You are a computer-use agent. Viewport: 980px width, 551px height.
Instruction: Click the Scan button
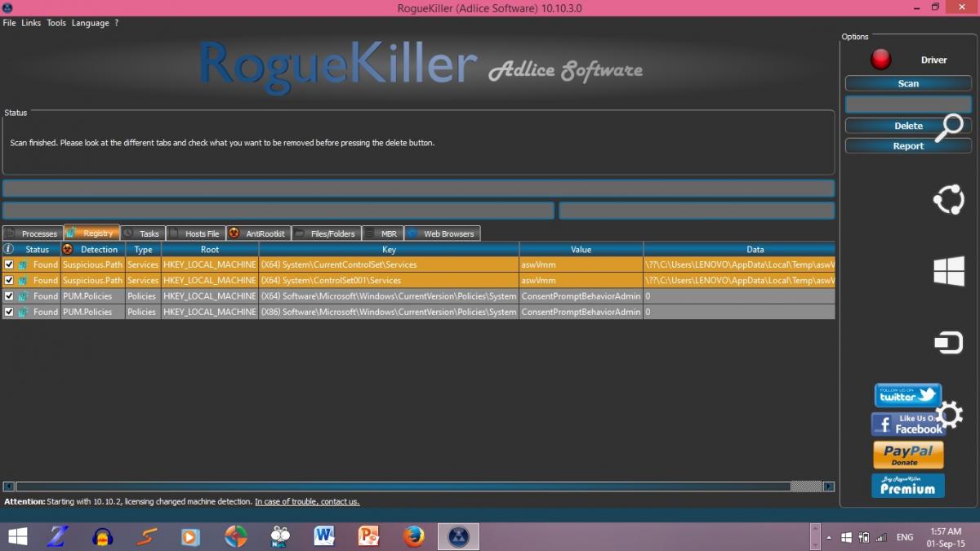(908, 83)
